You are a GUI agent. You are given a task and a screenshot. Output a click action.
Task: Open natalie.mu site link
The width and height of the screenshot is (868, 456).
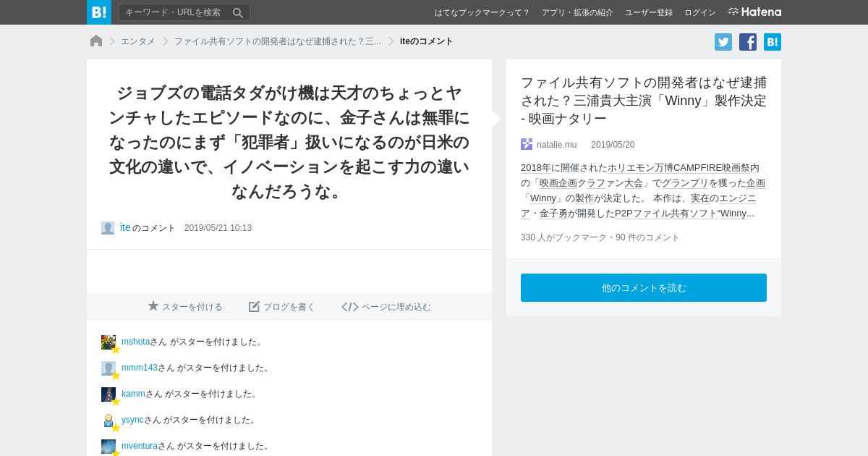pos(556,145)
